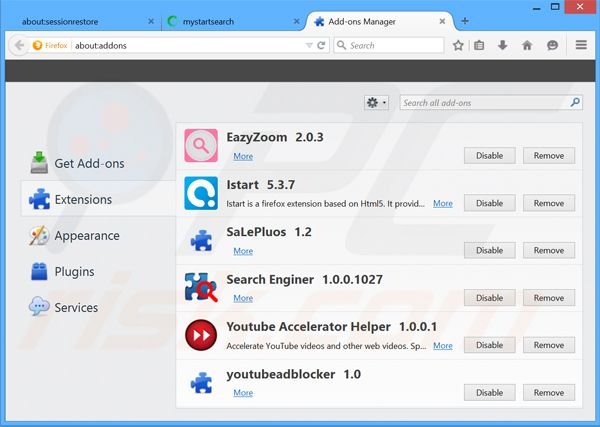Click the Youtube Accelerator Helper 1.0.0.1 title
Viewport: 600px width, 427px height.
[x=331, y=327]
